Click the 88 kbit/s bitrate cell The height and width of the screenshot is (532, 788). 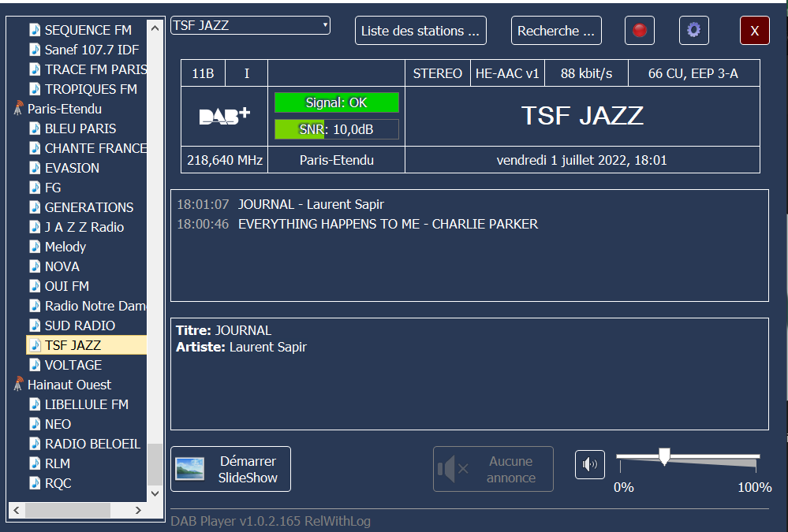(587, 73)
